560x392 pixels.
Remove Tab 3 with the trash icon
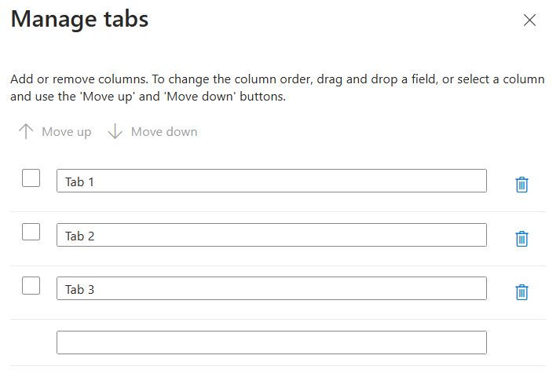tap(522, 292)
